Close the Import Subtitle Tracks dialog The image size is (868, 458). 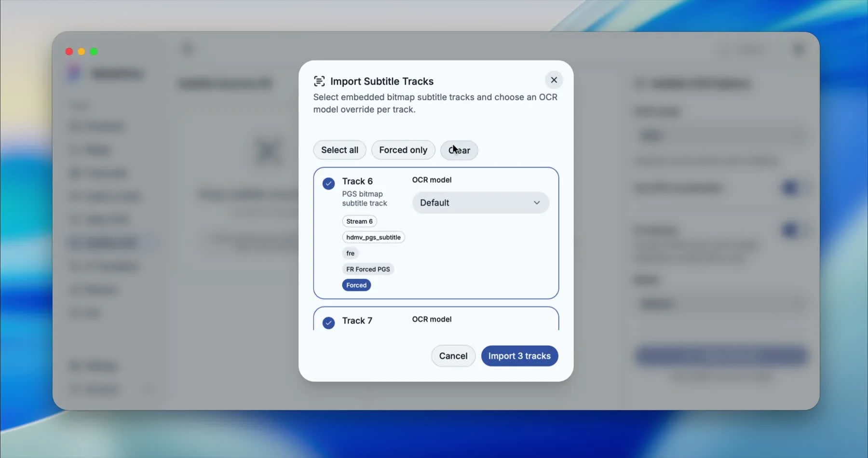coord(554,80)
